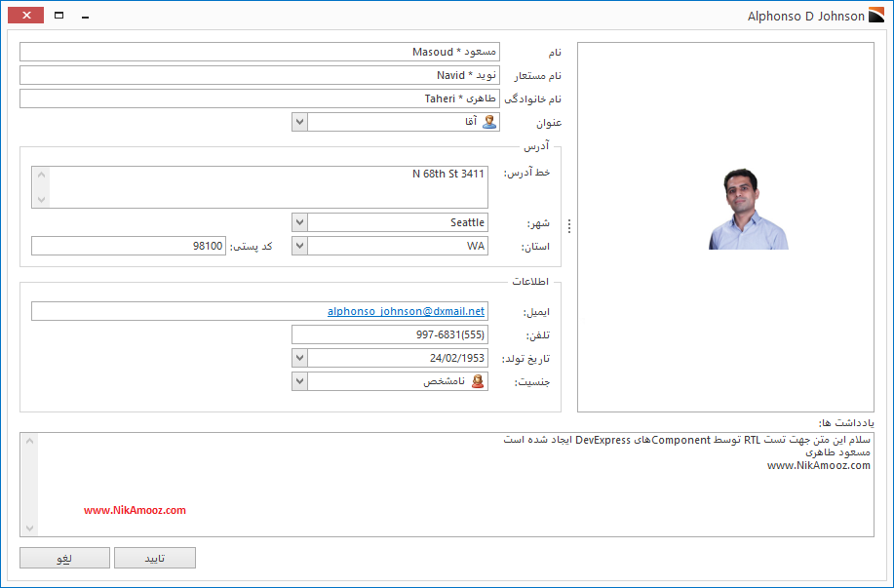The height and width of the screenshot is (588, 894).
Task: Open the alphonso_johnson@dxmail.net email link
Action: (x=406, y=311)
